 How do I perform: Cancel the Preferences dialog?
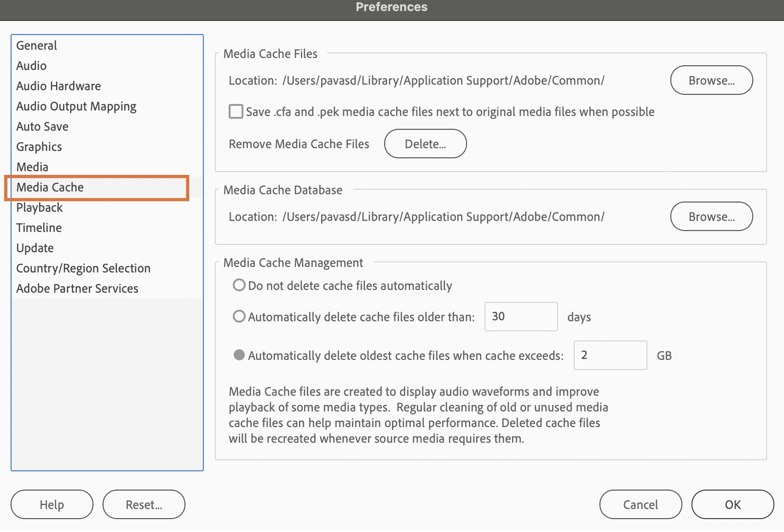pos(640,504)
